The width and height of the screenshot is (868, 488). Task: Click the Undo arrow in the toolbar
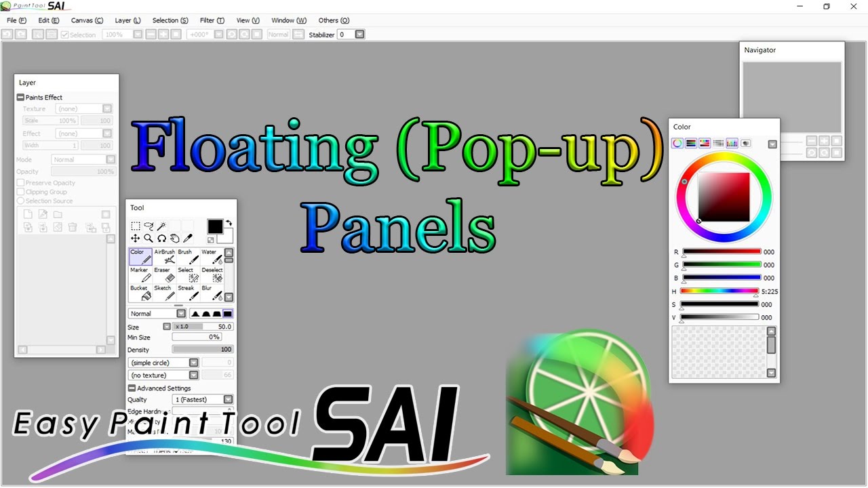click(7, 35)
